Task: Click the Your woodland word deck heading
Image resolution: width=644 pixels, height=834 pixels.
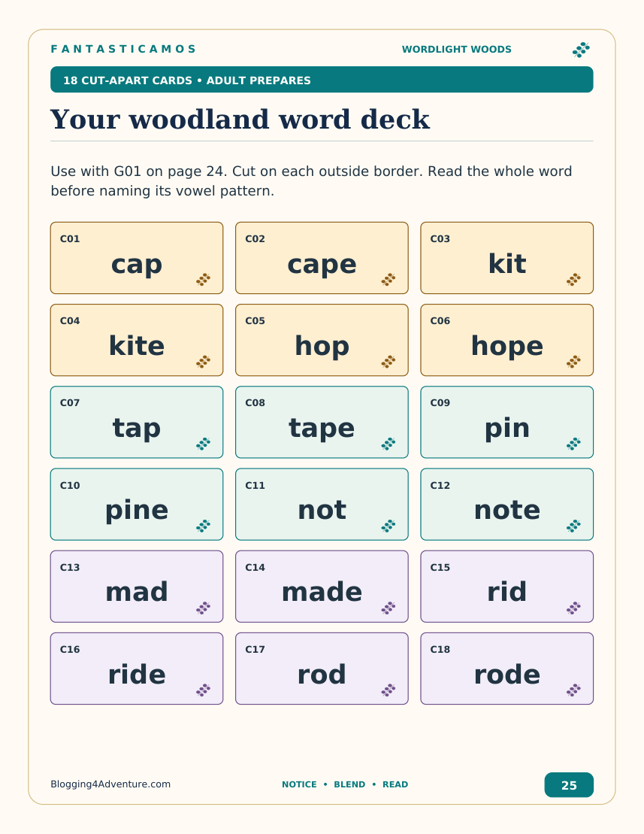Action: [240, 119]
